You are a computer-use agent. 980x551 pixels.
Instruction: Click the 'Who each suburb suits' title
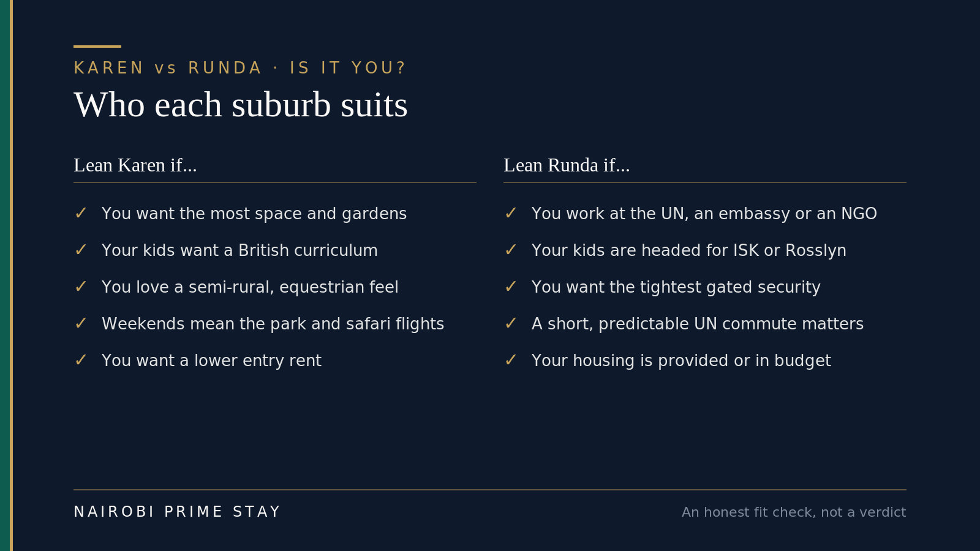click(241, 105)
